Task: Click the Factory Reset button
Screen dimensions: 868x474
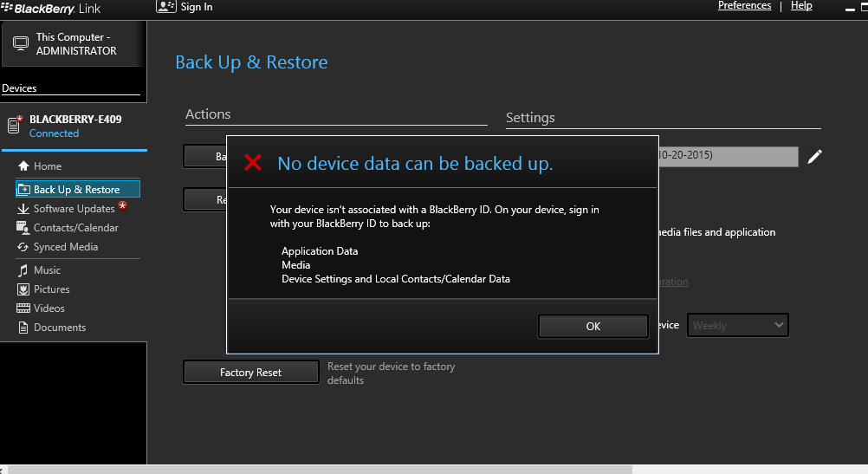Action: click(x=250, y=372)
